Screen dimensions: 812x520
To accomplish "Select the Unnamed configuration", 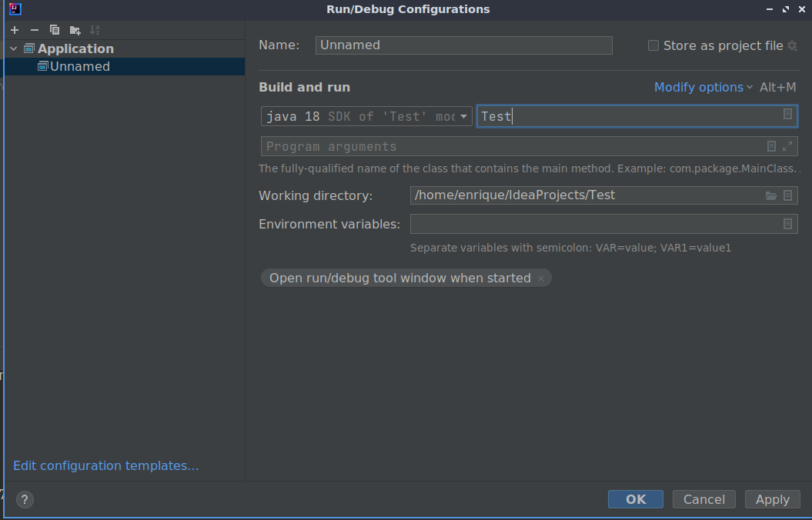I will [x=124, y=66].
